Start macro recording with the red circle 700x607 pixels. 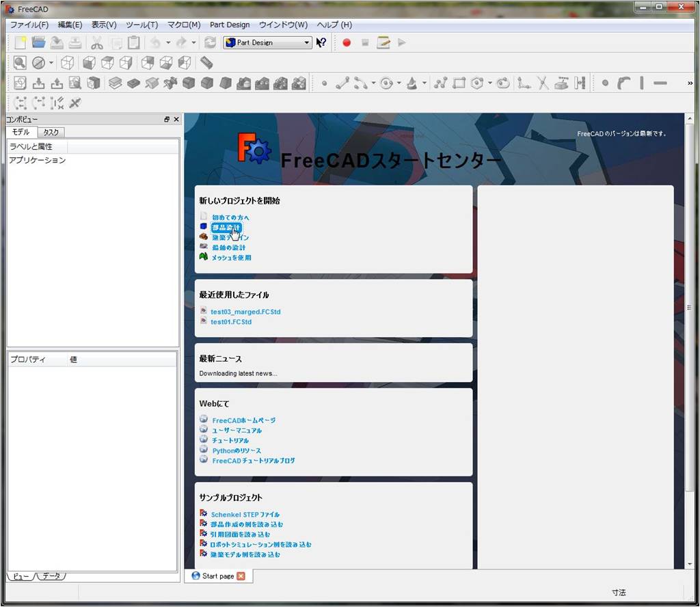tap(347, 43)
